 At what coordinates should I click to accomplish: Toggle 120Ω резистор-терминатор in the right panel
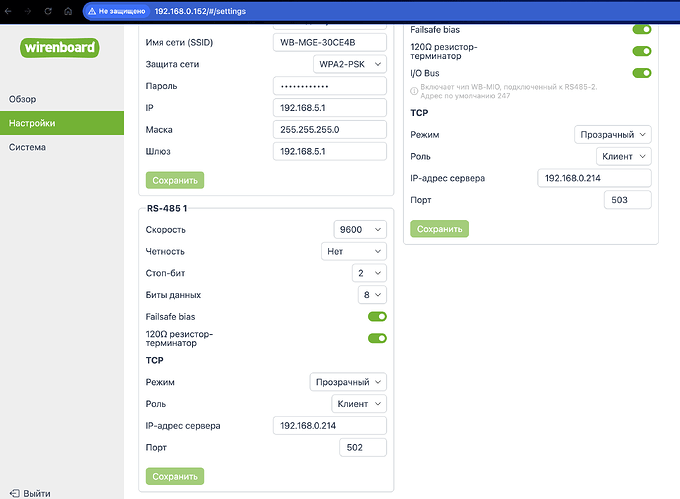(x=642, y=51)
